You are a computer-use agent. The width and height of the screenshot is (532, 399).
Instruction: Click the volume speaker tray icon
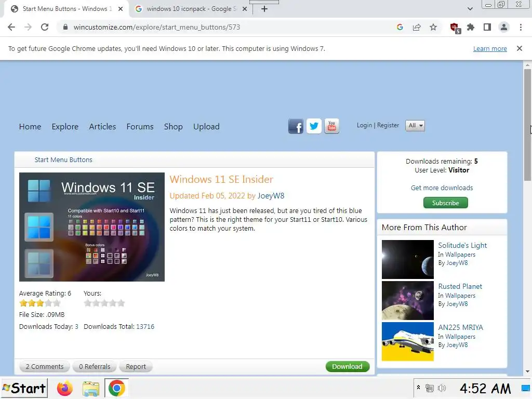442,388
